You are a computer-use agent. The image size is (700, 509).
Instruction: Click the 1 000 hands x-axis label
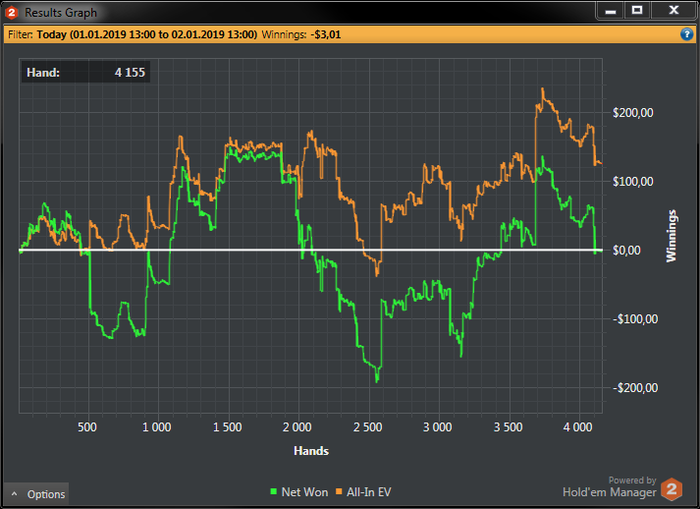point(157,427)
